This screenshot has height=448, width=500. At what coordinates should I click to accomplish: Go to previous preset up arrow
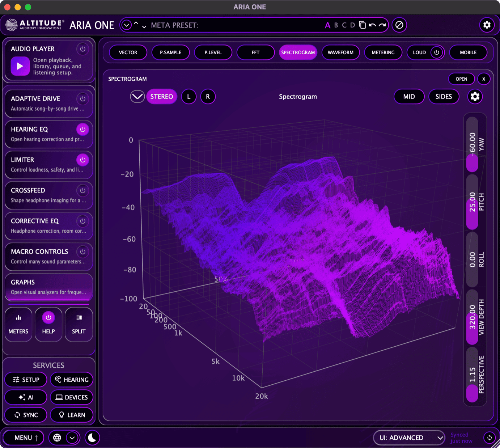(x=136, y=23)
